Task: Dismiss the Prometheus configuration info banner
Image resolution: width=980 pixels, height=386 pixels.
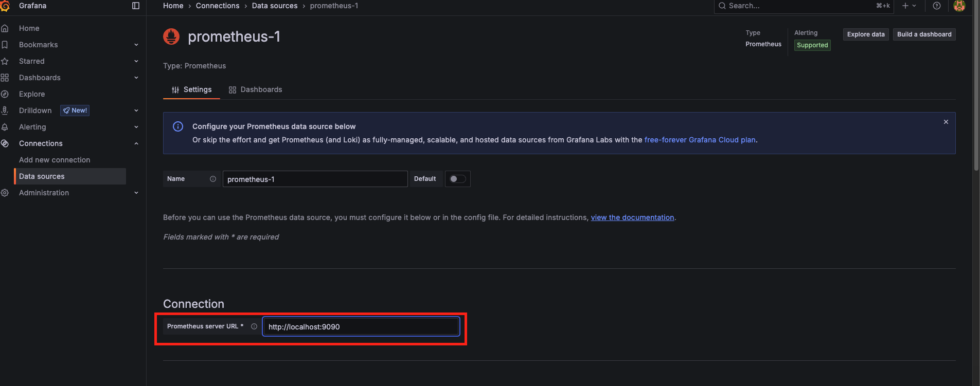Action: (946, 122)
